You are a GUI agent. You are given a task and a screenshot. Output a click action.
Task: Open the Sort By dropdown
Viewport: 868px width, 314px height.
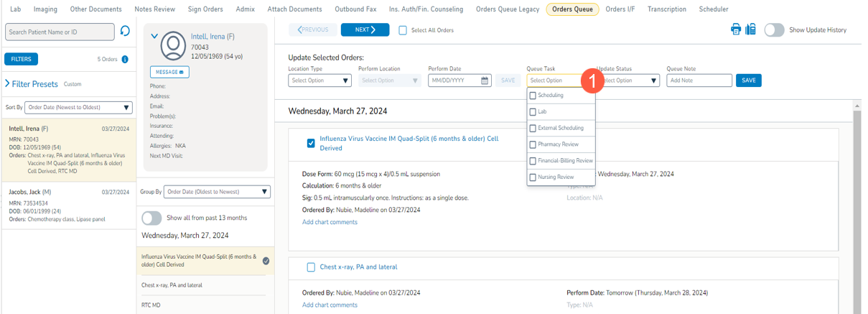coord(78,108)
